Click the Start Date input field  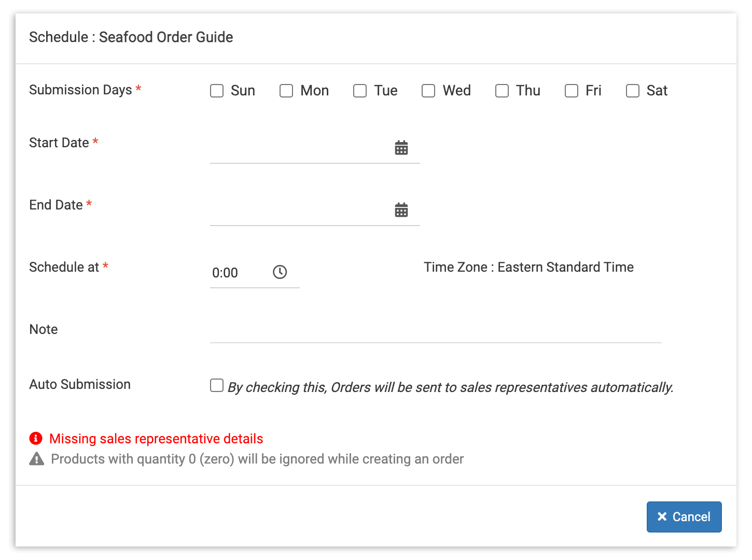298,149
